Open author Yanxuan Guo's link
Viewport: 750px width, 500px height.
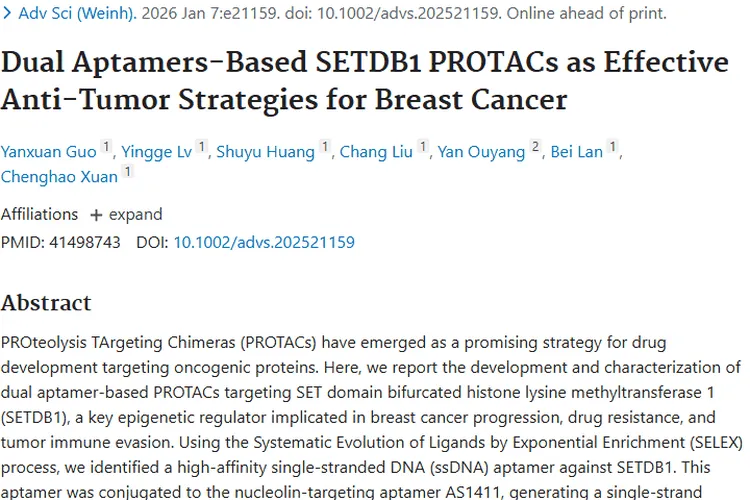[49, 152]
